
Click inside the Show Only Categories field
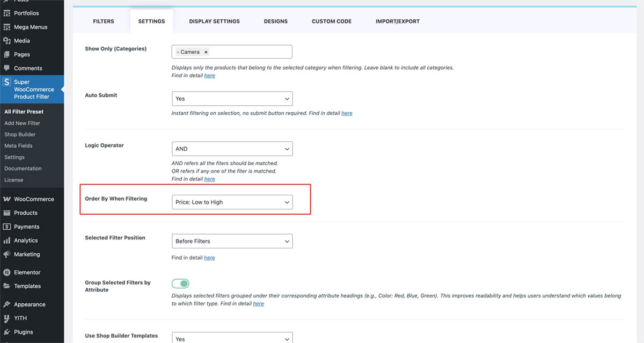(x=232, y=52)
